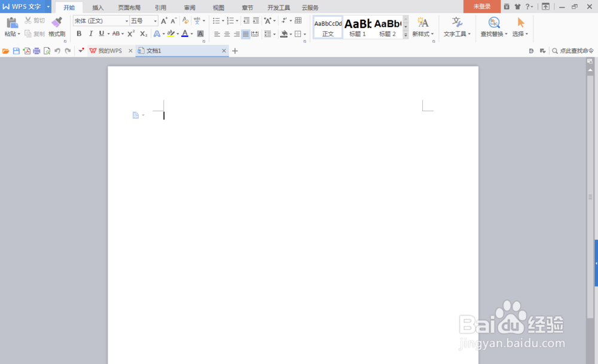This screenshot has width=598, height=364.
Task: Click the Select (选择) cursor icon
Action: (521, 23)
